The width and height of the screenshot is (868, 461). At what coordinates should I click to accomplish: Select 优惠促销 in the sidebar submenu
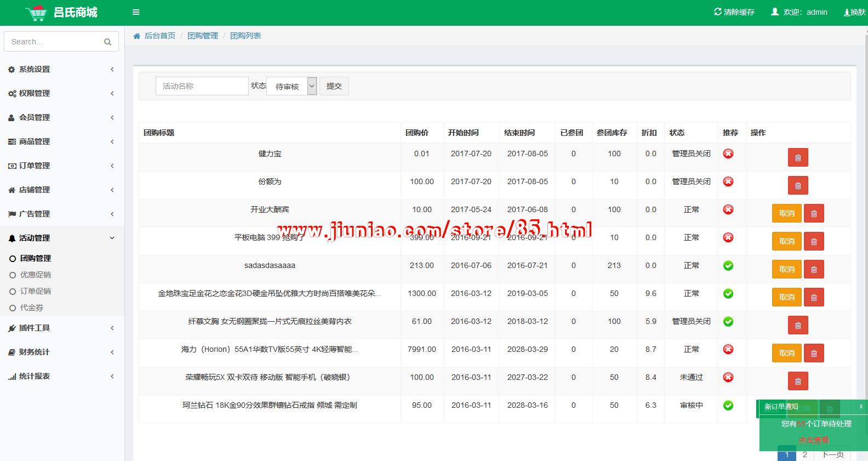pos(36,275)
